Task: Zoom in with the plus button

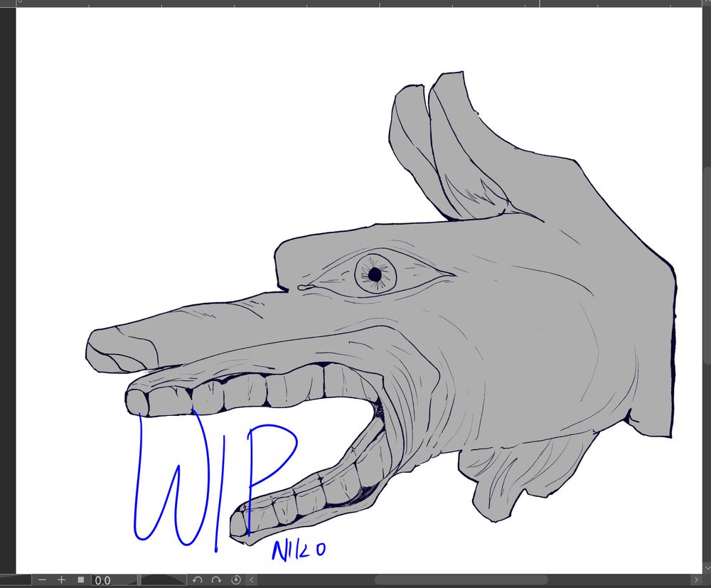Action: (x=62, y=580)
